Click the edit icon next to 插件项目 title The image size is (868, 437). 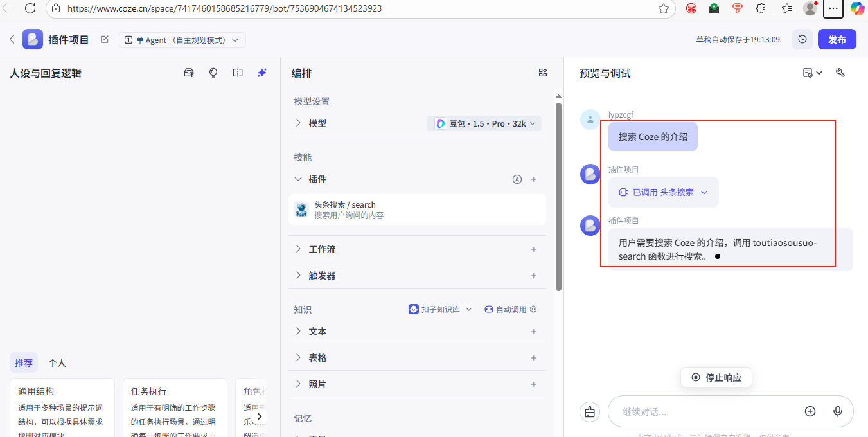click(x=105, y=40)
